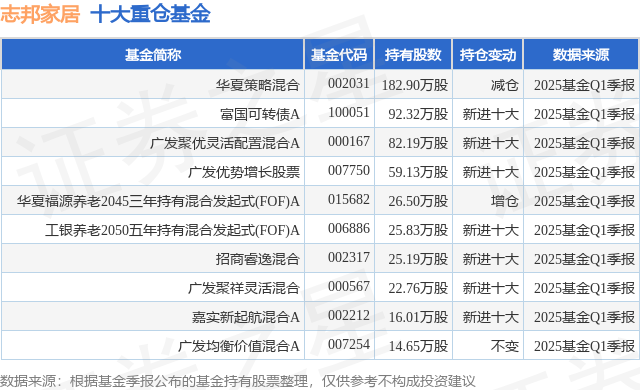The image size is (640, 390).
Task: Click fund code 007750
Action: tap(349, 171)
